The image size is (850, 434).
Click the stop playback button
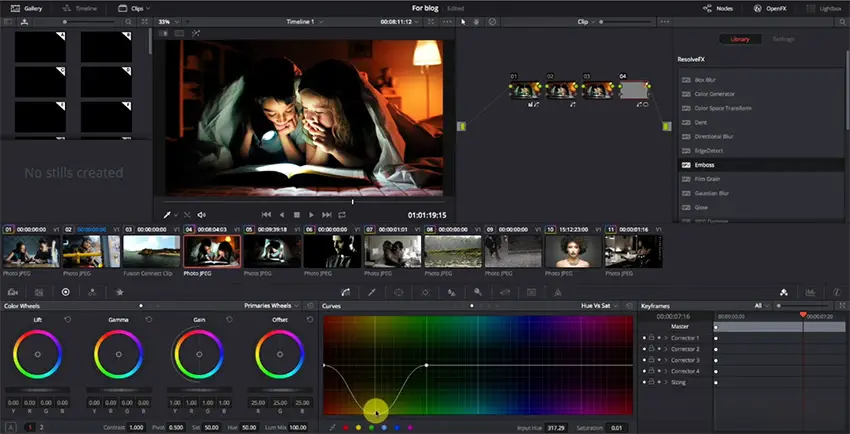click(297, 215)
